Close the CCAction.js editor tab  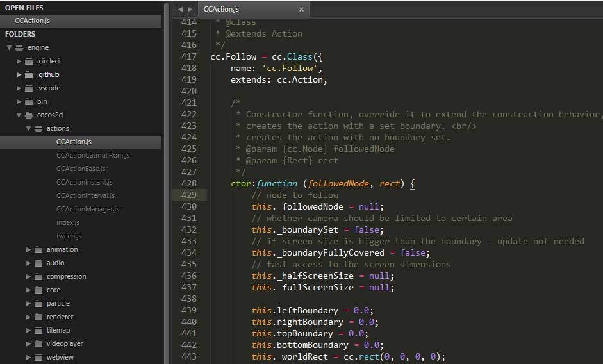click(x=302, y=10)
